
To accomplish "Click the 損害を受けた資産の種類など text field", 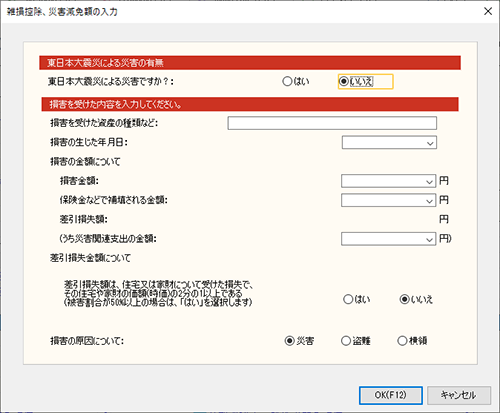I will pyautogui.click(x=332, y=123).
